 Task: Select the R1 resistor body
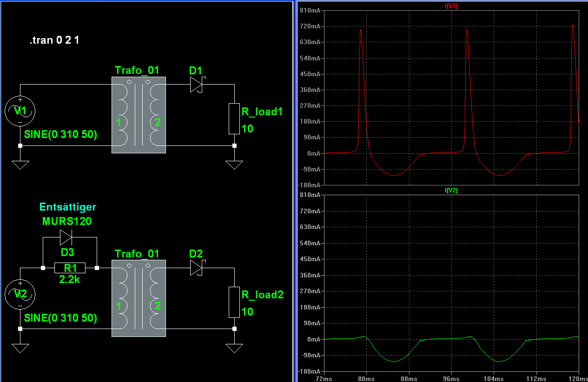coord(70,268)
